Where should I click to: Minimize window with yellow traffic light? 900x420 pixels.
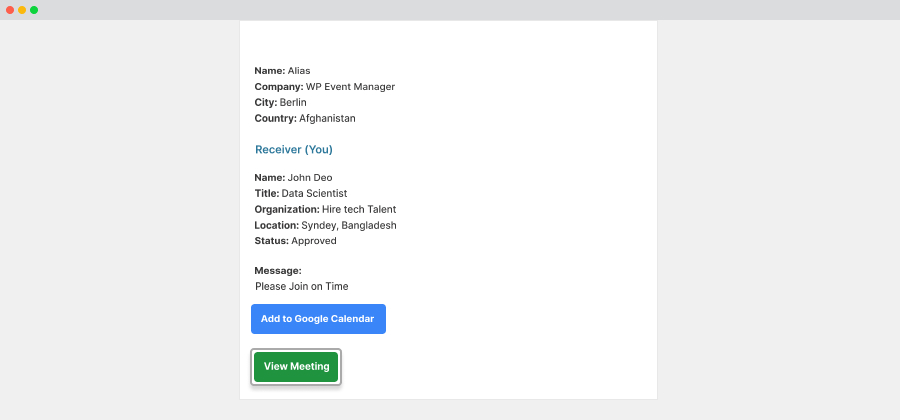pyautogui.click(x=22, y=10)
